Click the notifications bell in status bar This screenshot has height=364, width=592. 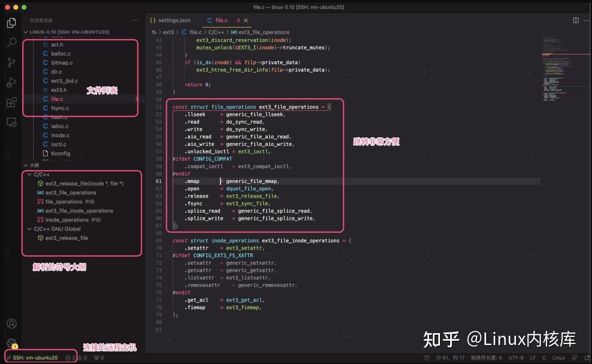[x=587, y=357]
